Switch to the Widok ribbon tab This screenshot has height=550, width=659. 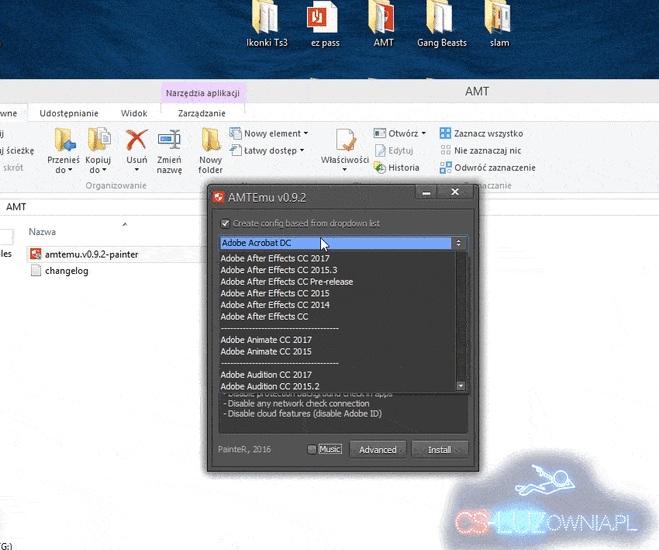pyautogui.click(x=134, y=114)
